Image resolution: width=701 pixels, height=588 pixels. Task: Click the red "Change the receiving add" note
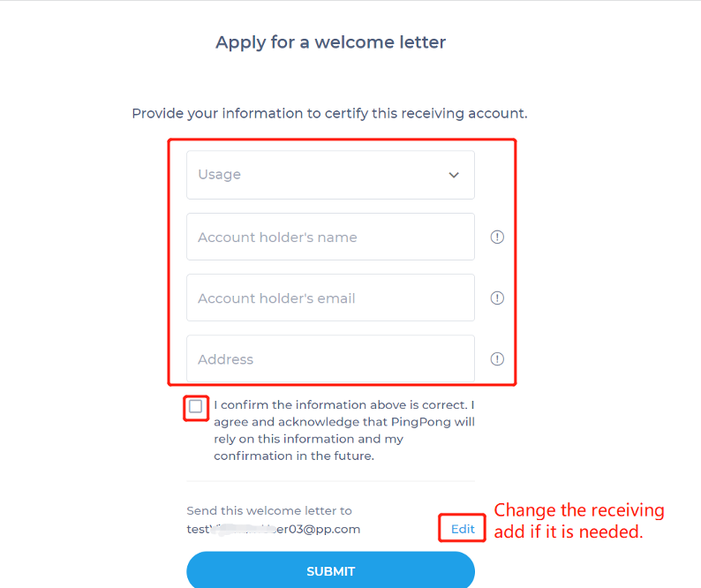pyautogui.click(x=578, y=521)
